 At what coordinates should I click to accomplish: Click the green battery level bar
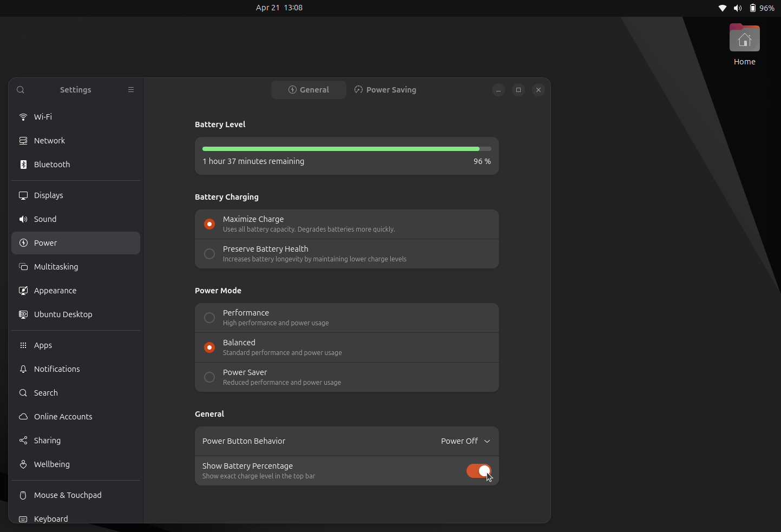click(x=340, y=148)
